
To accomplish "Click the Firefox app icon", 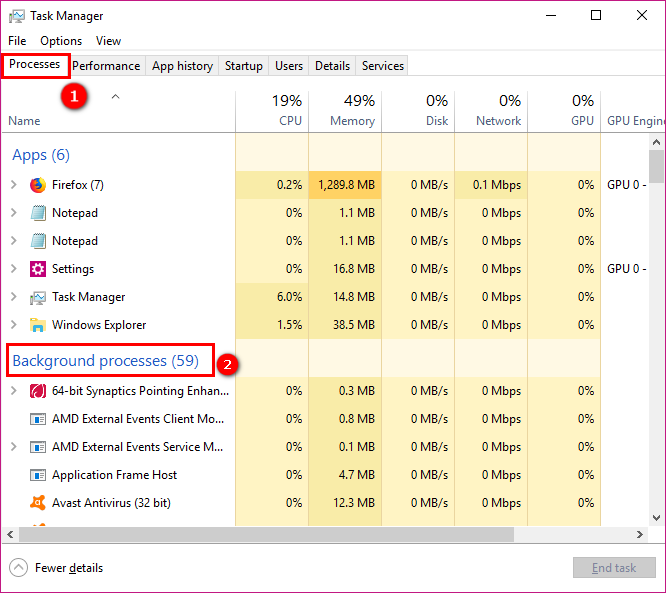I will coord(38,185).
